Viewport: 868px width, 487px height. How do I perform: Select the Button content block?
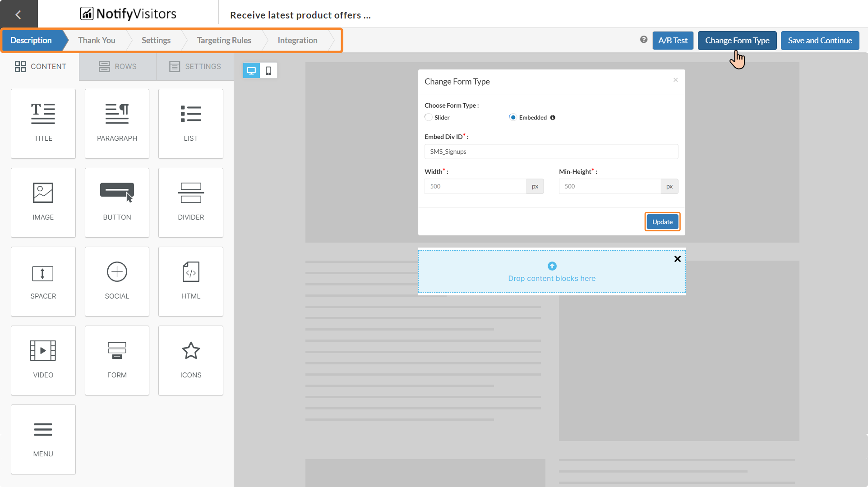(x=117, y=202)
